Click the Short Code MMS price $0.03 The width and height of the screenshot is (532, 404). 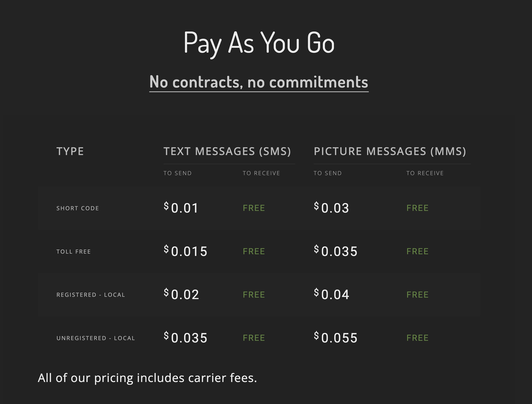click(x=331, y=208)
